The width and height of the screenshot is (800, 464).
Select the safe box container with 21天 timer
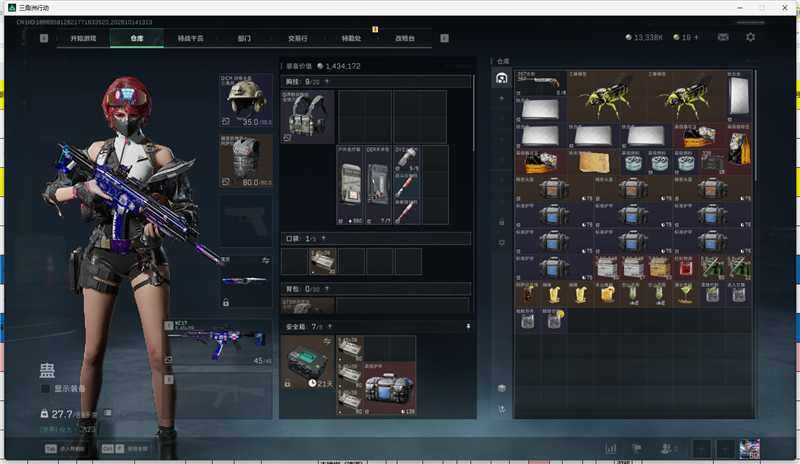tap(308, 362)
